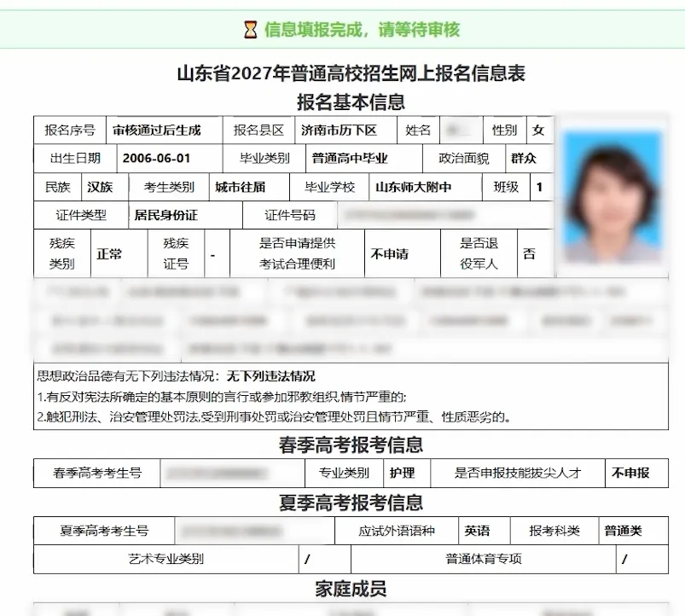Click the label 残疾证号
685x616 pixels.
(176, 253)
